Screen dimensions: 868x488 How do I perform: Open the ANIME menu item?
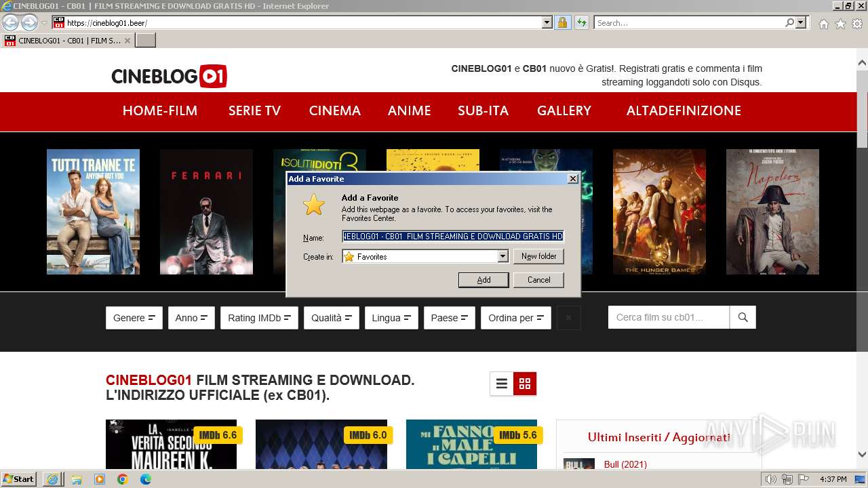(410, 110)
